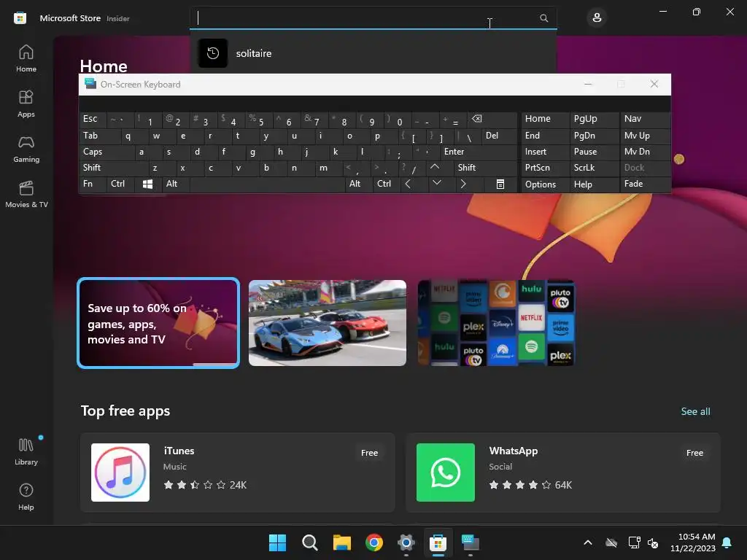Click the Del key on keyboard
Screen dimensions: 747x560
[499, 136]
